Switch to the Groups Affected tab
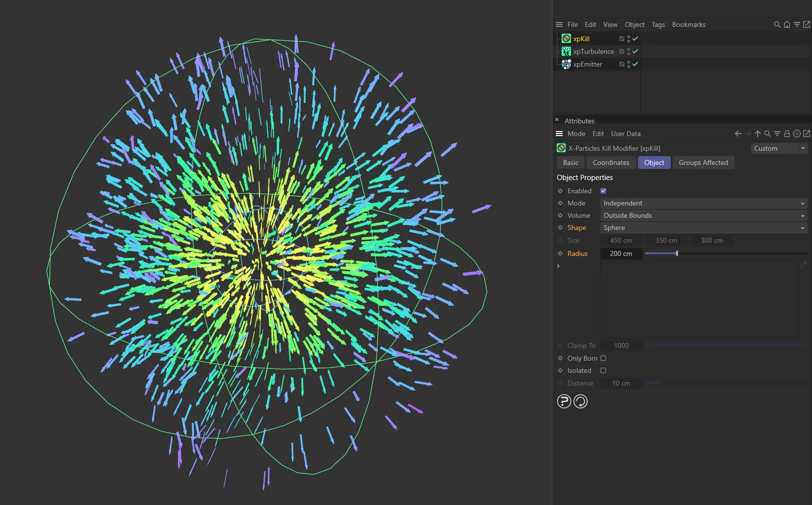The width and height of the screenshot is (812, 505). [x=703, y=162]
